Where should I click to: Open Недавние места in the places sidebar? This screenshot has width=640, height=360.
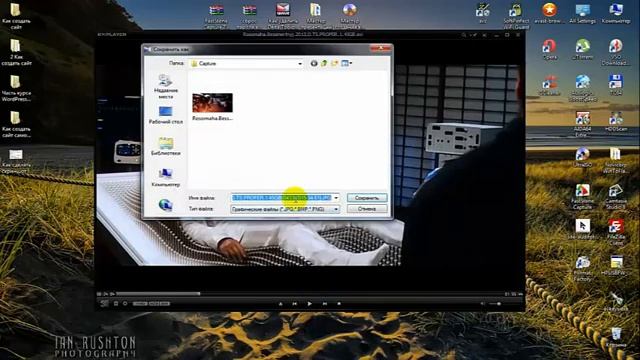coord(165,86)
